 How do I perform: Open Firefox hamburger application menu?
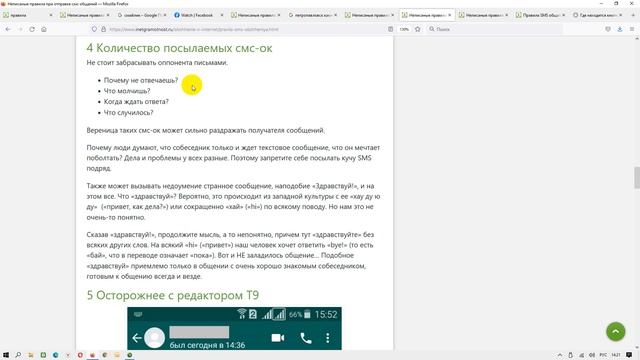click(632, 29)
